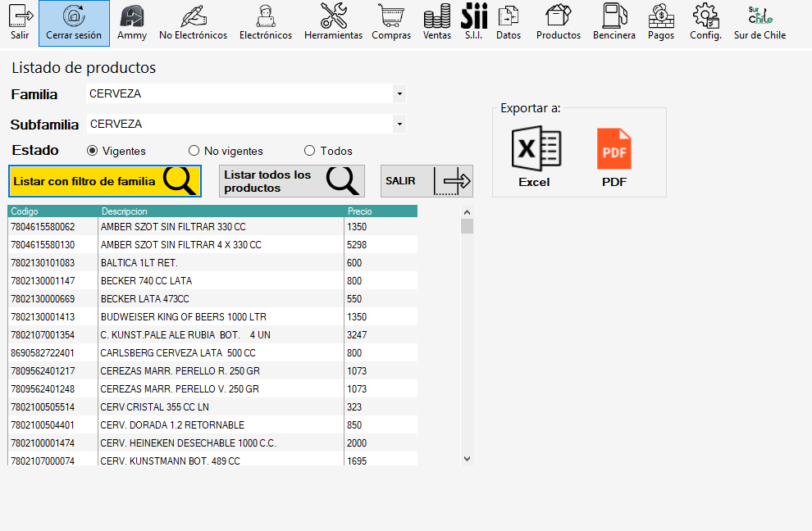
Task: Select the Vigentes radio option
Action: coord(92,151)
